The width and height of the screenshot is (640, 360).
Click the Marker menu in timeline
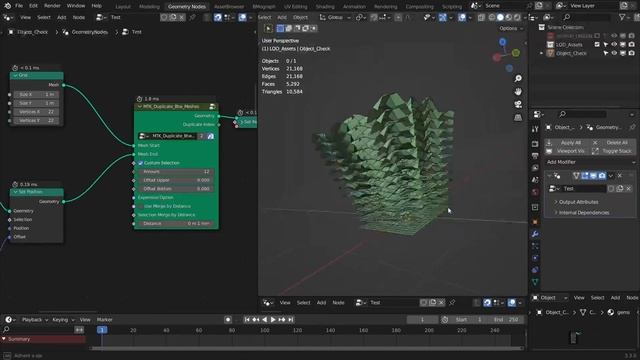click(104, 320)
